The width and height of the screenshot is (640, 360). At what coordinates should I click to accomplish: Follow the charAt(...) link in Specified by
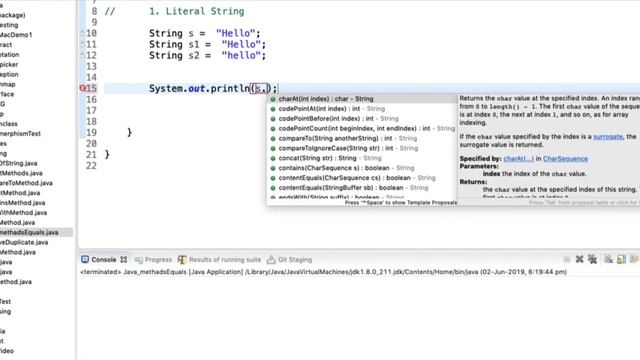click(518, 159)
